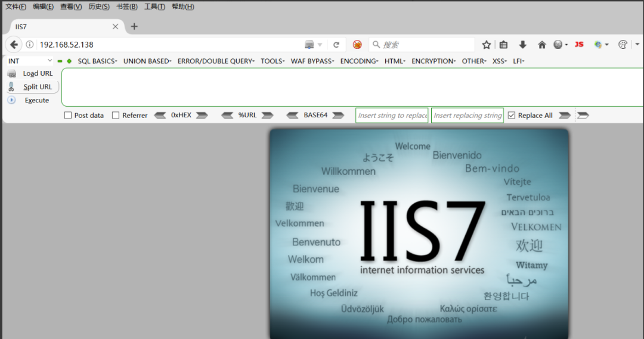Click the Insert string to replace field

coord(392,116)
